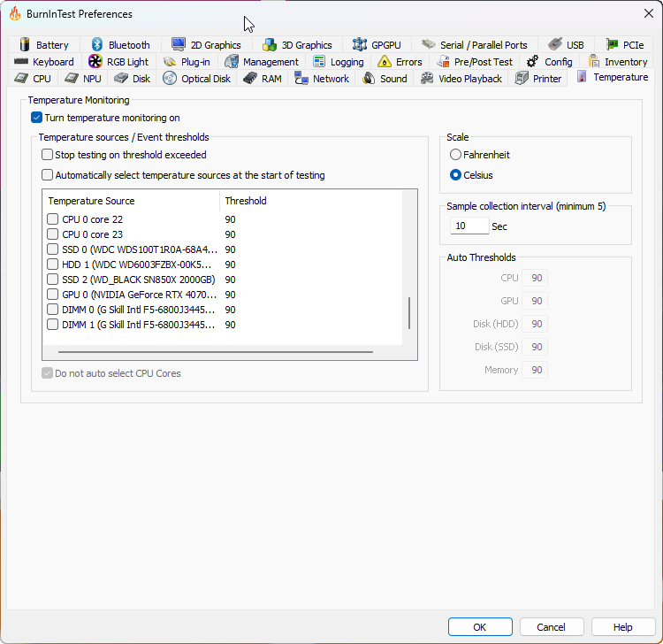Click the PCIe card icon
This screenshot has height=644, width=663.
(612, 44)
